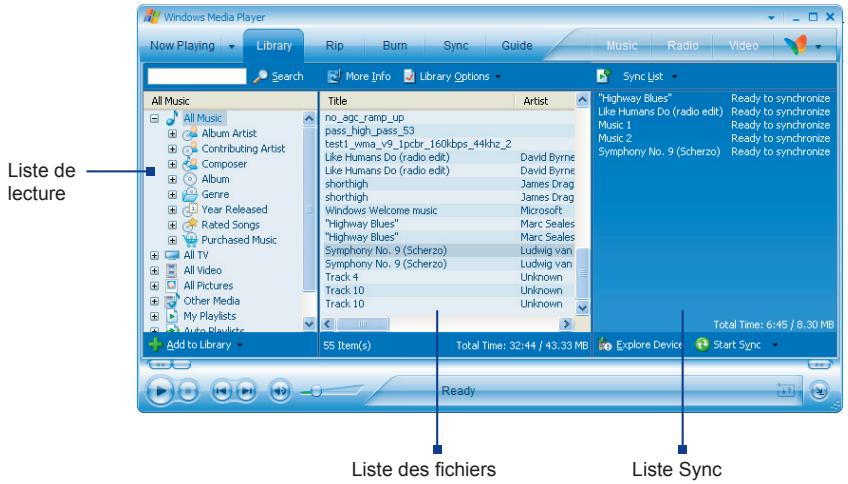Click the More Info icon
The image size is (848, 484).
[334, 76]
